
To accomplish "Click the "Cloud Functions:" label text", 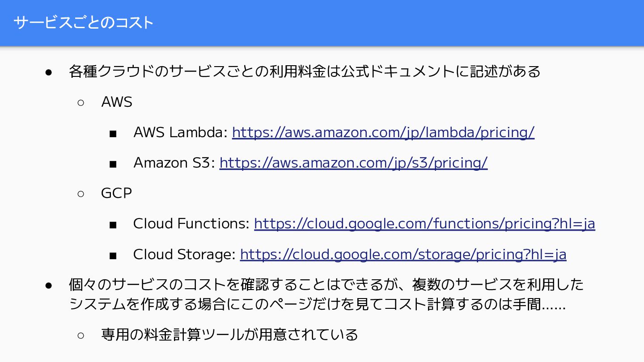I will [x=191, y=223].
